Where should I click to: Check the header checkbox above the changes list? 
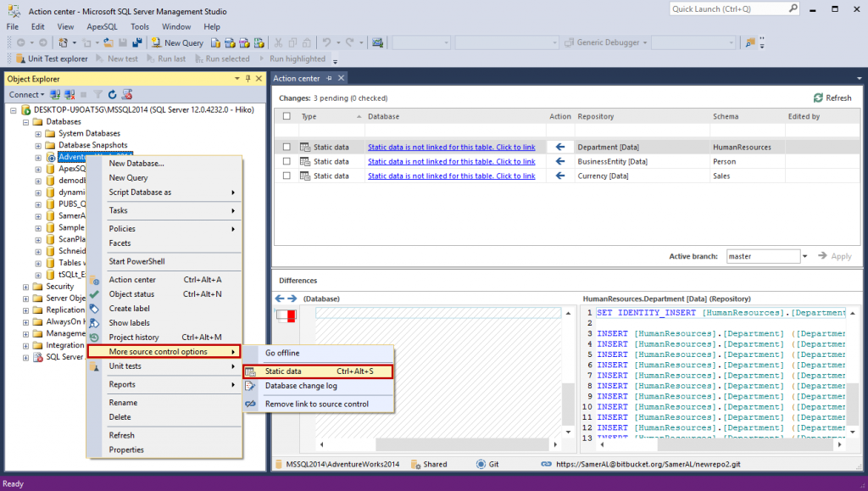pos(286,116)
